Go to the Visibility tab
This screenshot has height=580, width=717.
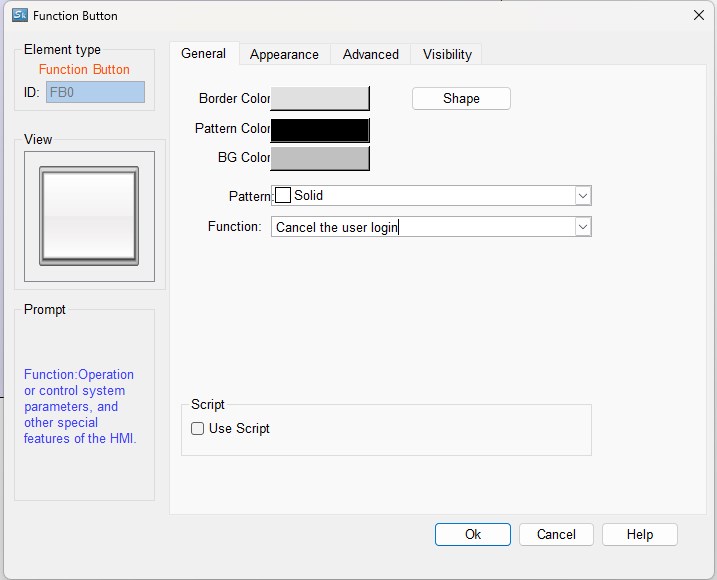[447, 54]
